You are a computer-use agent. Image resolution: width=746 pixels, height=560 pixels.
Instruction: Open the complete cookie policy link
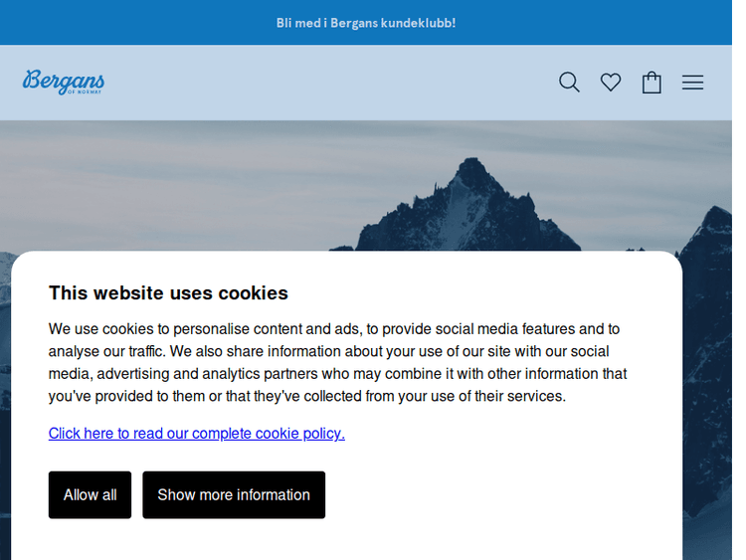coord(197,433)
